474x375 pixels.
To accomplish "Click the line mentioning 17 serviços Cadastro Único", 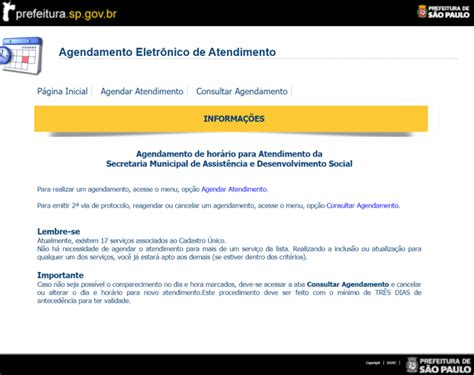I will 131,241.
